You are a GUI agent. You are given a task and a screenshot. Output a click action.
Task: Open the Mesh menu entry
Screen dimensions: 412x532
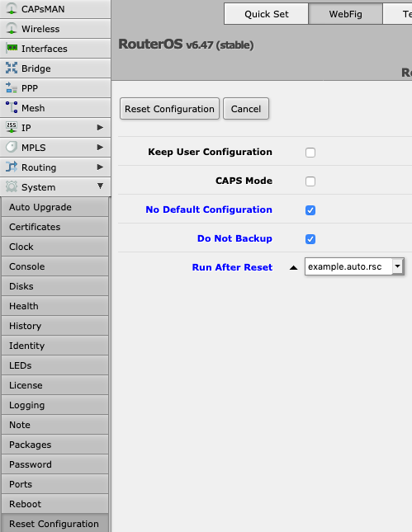tap(55, 108)
